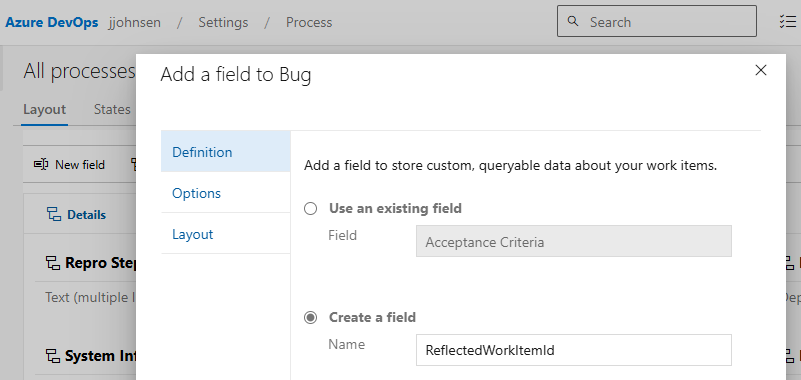Viewport: 801px width, 380px height.
Task: Click the Details page icon
Action: point(54,215)
